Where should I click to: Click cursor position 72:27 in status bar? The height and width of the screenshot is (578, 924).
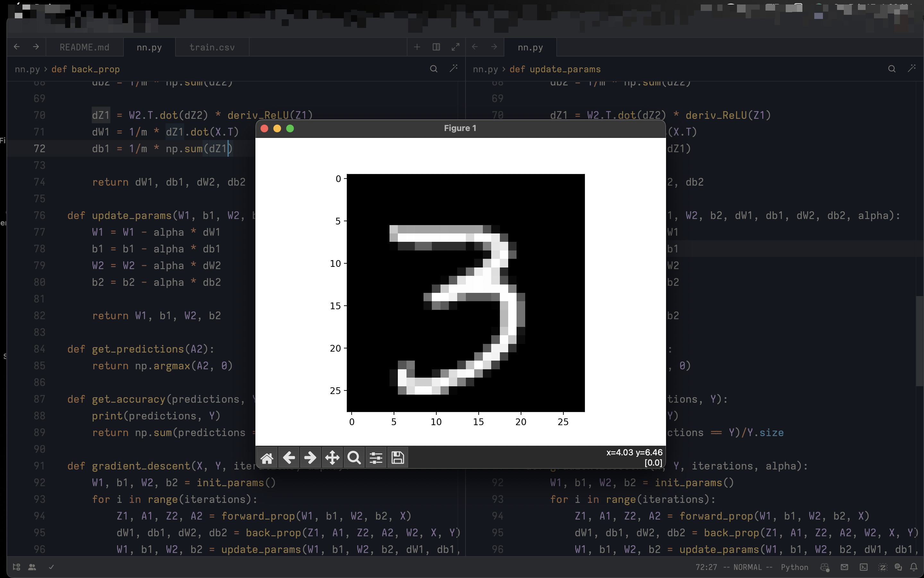[706, 567]
